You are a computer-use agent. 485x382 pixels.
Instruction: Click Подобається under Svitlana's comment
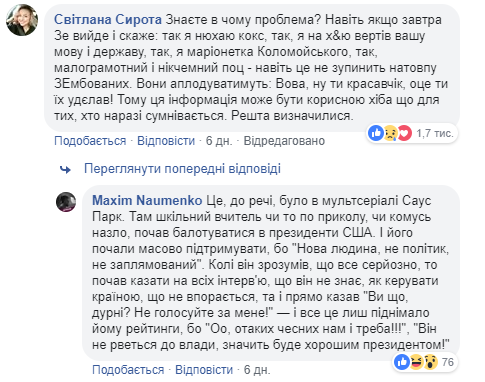[x=90, y=141]
